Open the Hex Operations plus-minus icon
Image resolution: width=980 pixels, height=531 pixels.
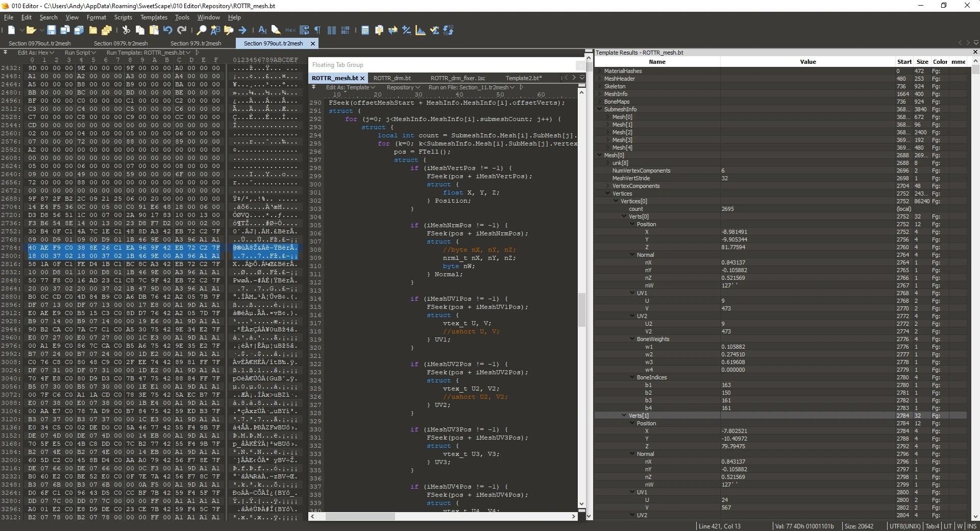click(407, 30)
